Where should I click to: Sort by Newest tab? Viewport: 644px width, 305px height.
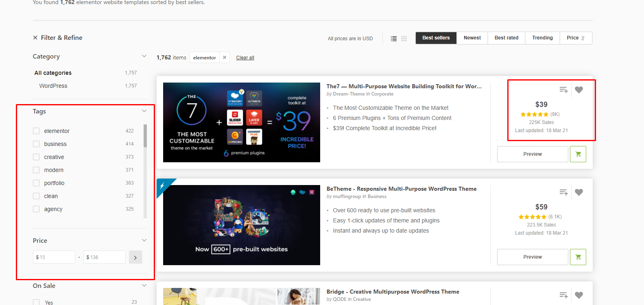coord(472,38)
